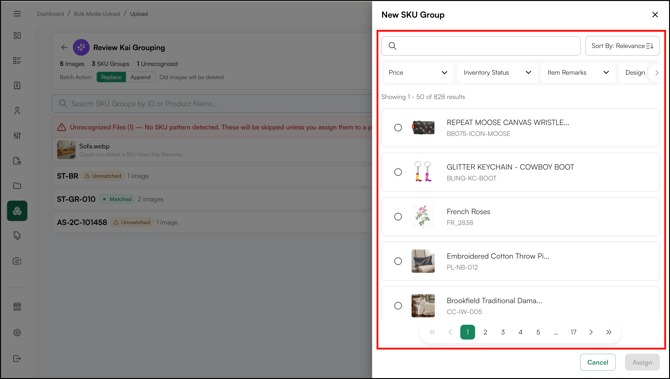Open the Sort By: Relevance dropdown

[x=622, y=46]
